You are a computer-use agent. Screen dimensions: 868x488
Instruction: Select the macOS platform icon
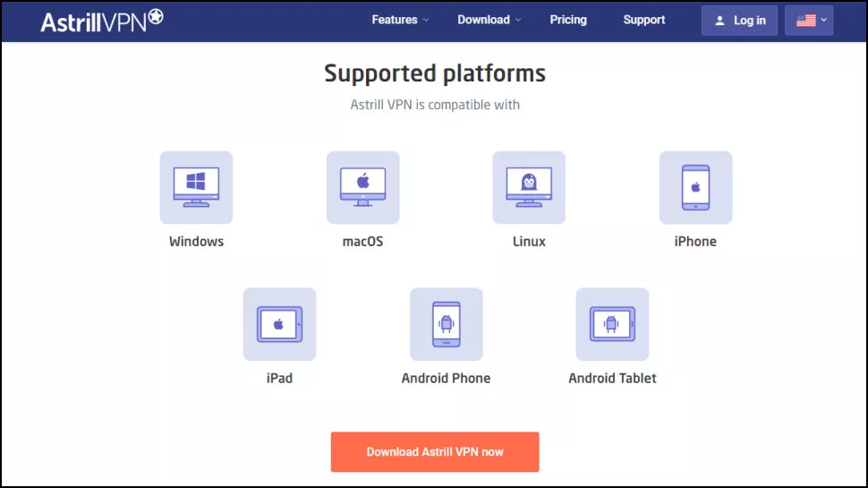pos(362,187)
